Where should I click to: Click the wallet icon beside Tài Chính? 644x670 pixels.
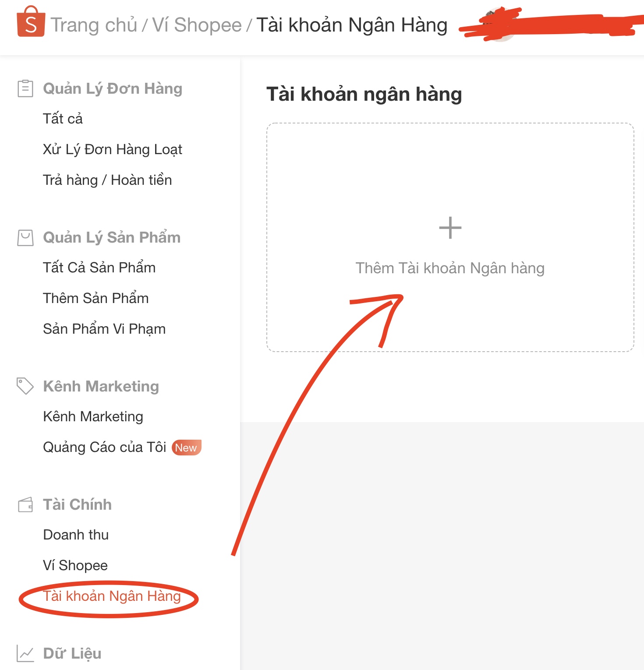click(25, 504)
